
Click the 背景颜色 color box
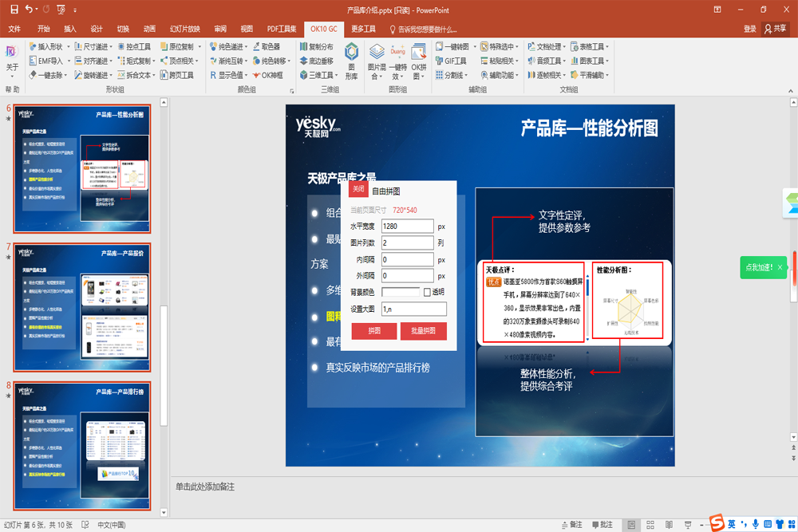[401, 293]
